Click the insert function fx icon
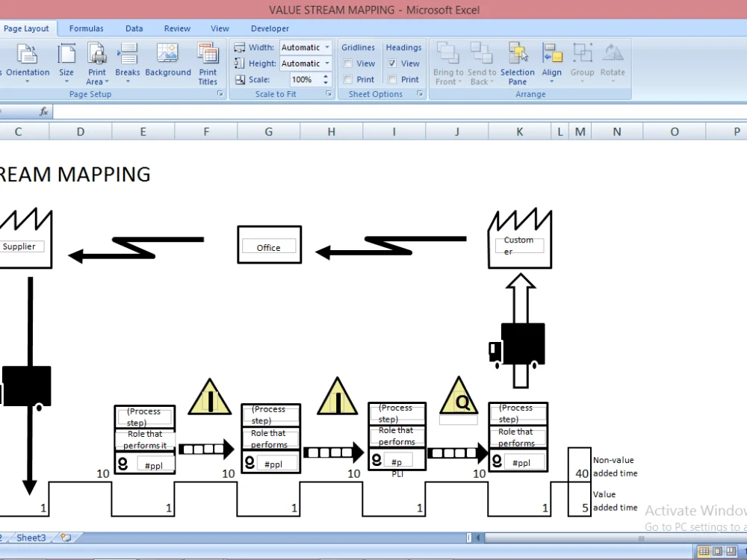This screenshot has height=560, width=747. pyautogui.click(x=44, y=111)
